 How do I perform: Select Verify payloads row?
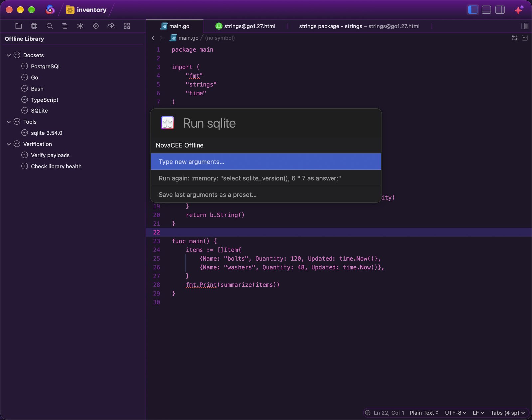[x=73, y=155]
